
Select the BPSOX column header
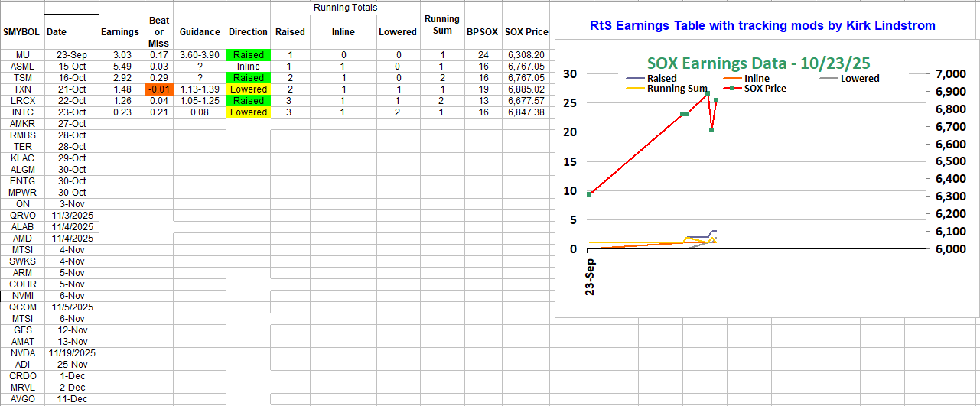482,32
